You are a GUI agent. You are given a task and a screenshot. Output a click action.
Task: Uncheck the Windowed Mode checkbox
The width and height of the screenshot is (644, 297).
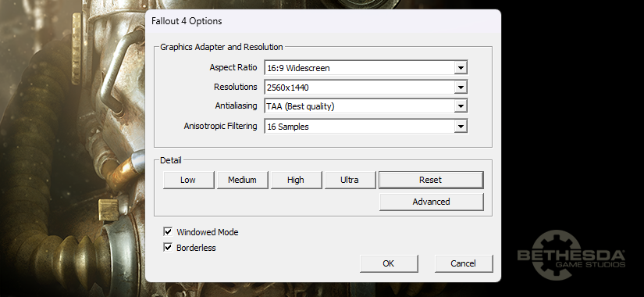pos(168,231)
